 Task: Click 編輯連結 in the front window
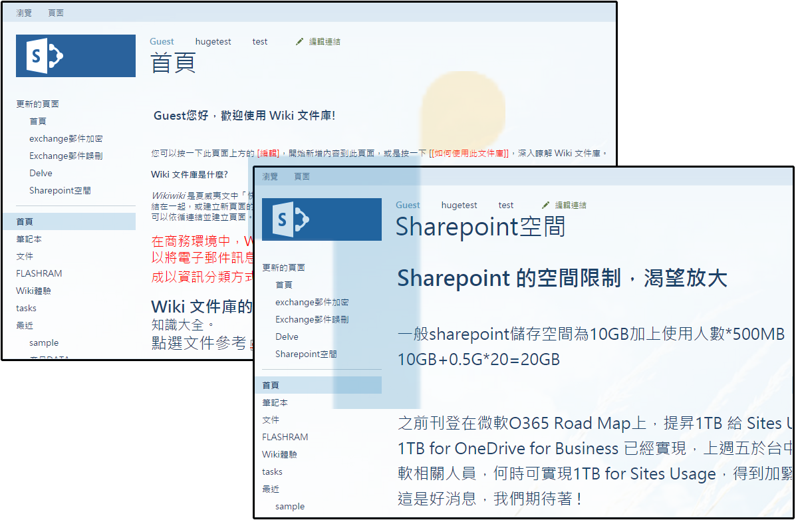(x=571, y=205)
